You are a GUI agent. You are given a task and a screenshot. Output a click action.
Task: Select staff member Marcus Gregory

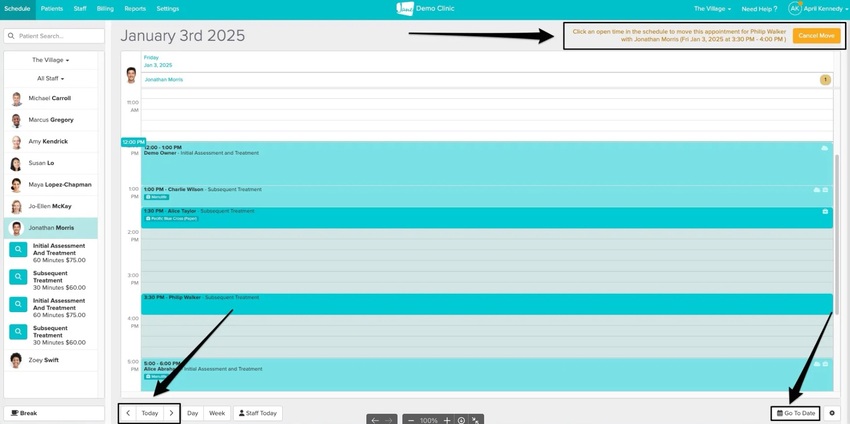(x=50, y=120)
